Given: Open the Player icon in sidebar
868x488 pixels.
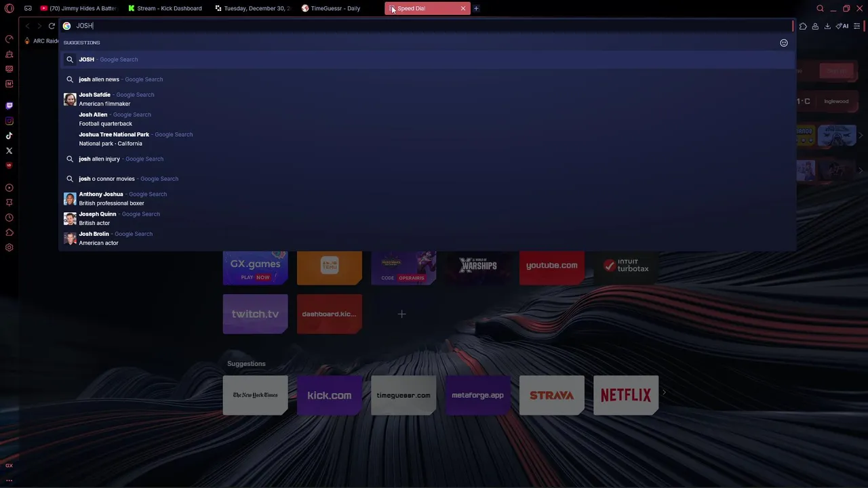Looking at the screenshot, I should (x=9, y=188).
